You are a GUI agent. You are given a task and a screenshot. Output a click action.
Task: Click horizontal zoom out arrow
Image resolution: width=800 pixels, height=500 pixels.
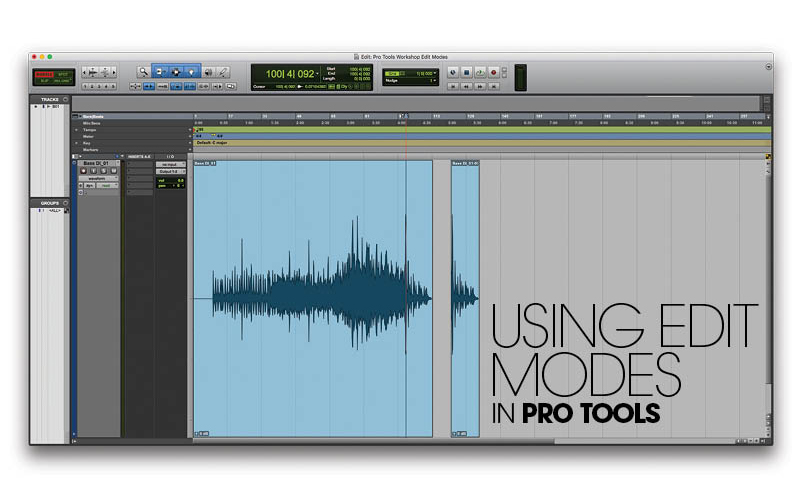(x=84, y=72)
